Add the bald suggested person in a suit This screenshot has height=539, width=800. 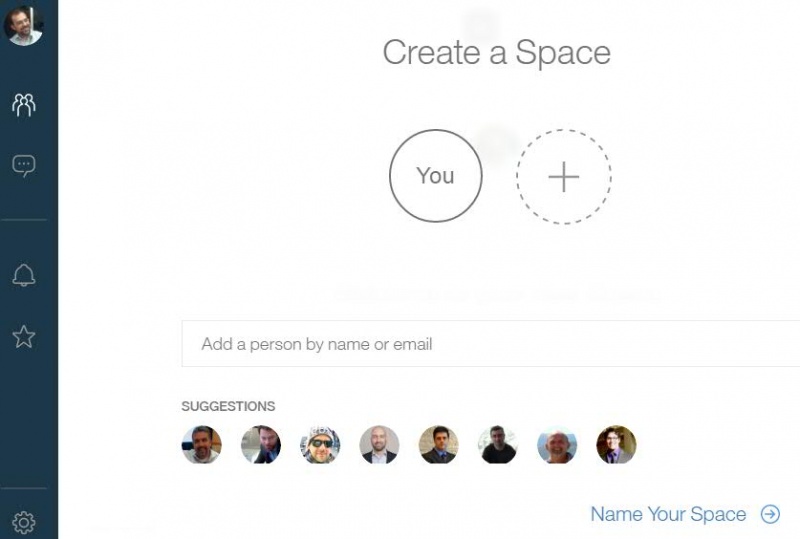pyautogui.click(x=379, y=445)
